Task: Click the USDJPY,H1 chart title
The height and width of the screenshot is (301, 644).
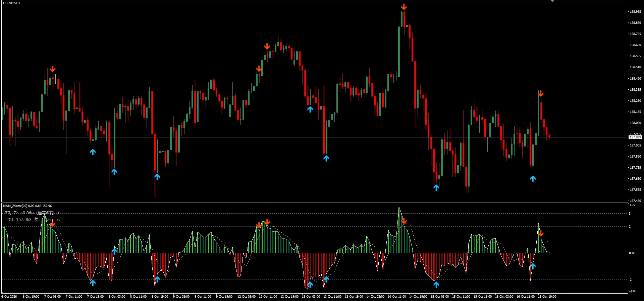Action: [x=11, y=3]
